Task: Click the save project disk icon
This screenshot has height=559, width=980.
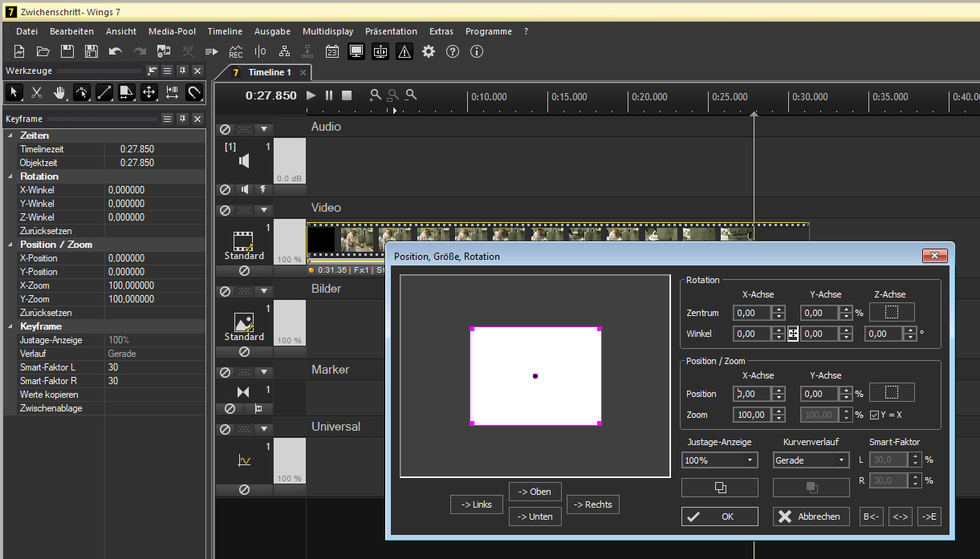Action: coord(67,51)
